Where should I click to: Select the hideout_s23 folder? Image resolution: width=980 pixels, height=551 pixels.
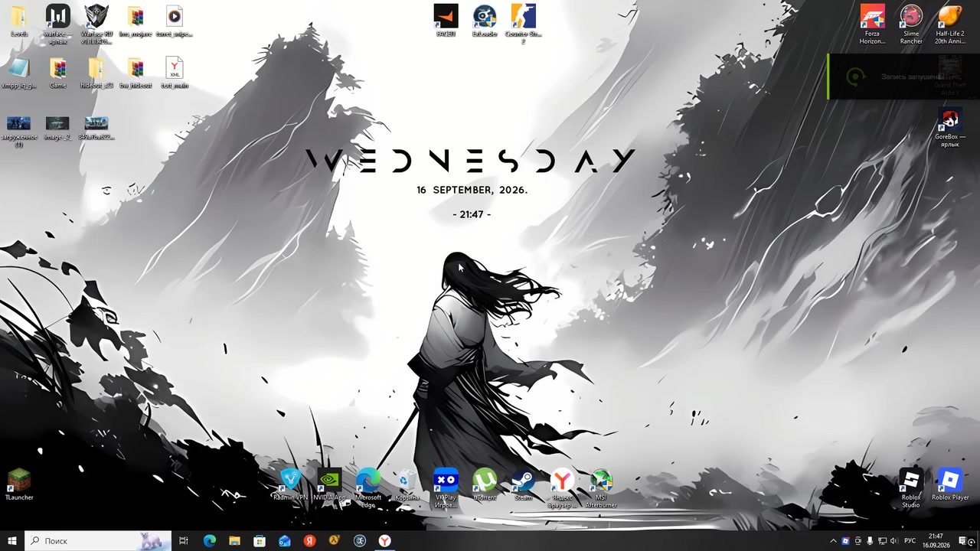(x=96, y=73)
